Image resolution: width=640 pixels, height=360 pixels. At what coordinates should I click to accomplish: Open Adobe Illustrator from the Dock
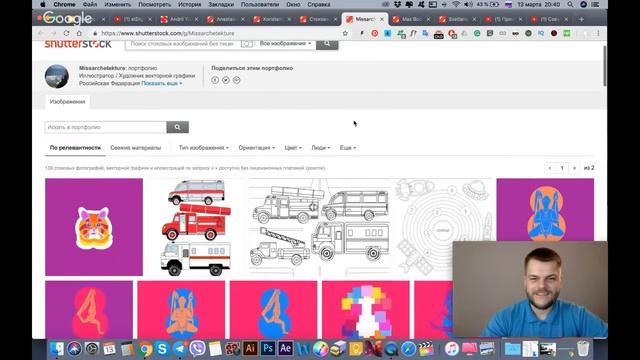point(250,348)
